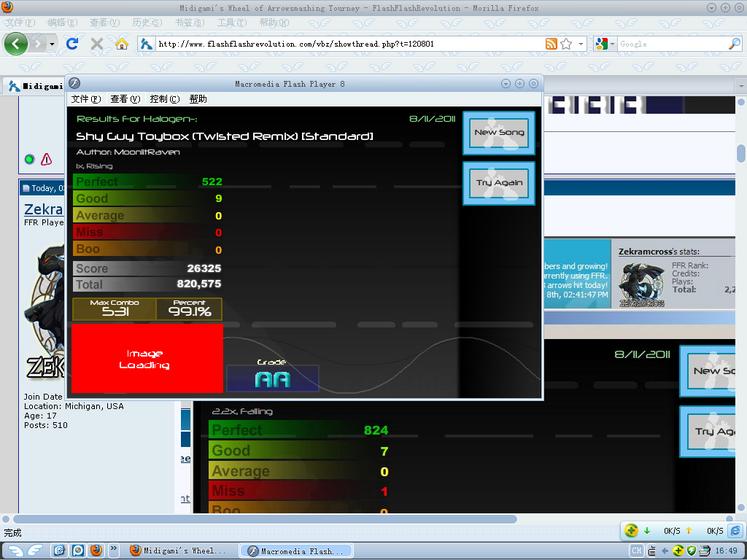
Task: Open the Firefox tab list dropdown arrow
Action: 741,86
